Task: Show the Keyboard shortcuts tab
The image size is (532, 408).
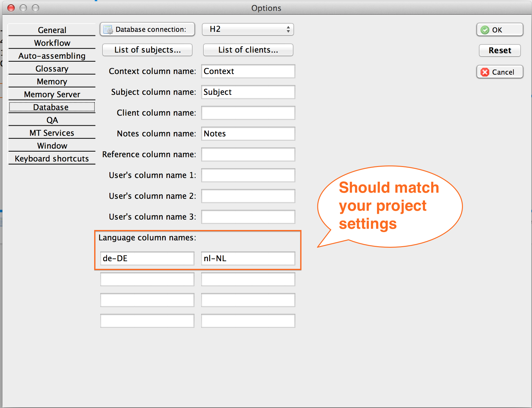Action: click(52, 158)
